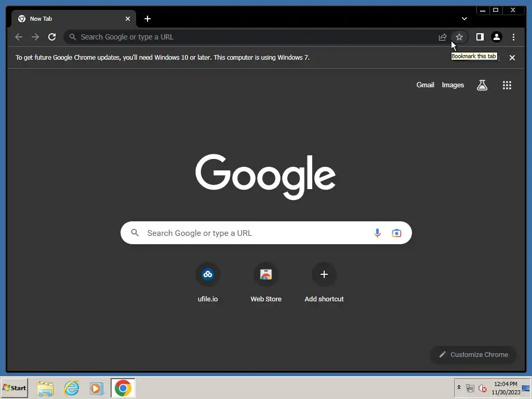This screenshot has height=399, width=532.
Task: Close the New Tab tab
Action: coord(128,19)
